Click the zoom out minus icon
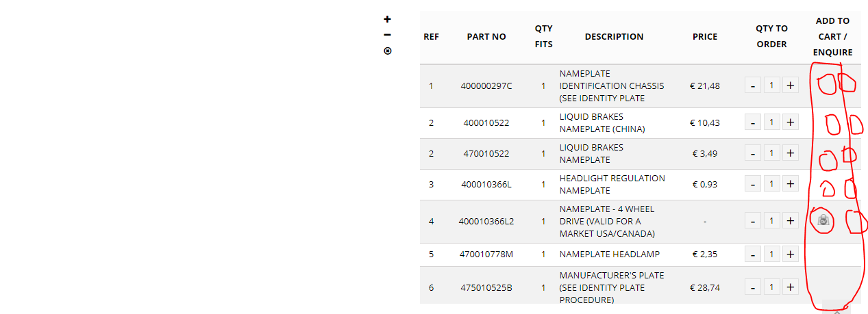This screenshot has height=314, width=868. 387,35
